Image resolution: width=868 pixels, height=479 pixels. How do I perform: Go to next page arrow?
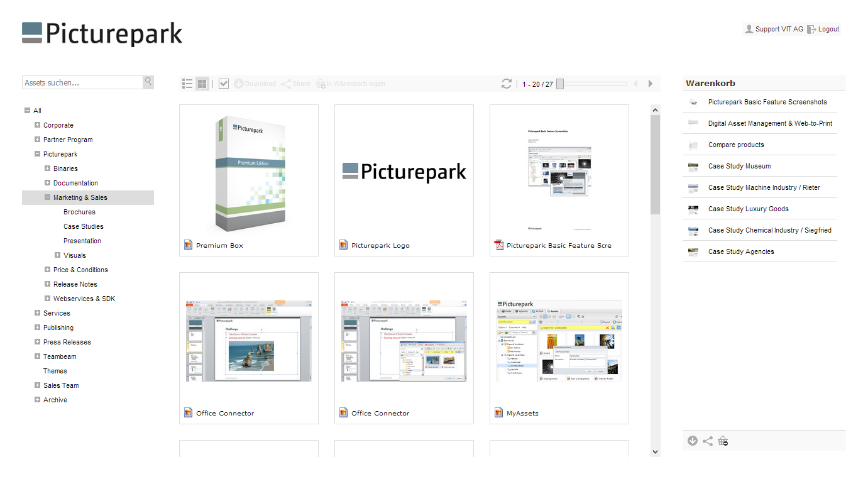click(651, 84)
